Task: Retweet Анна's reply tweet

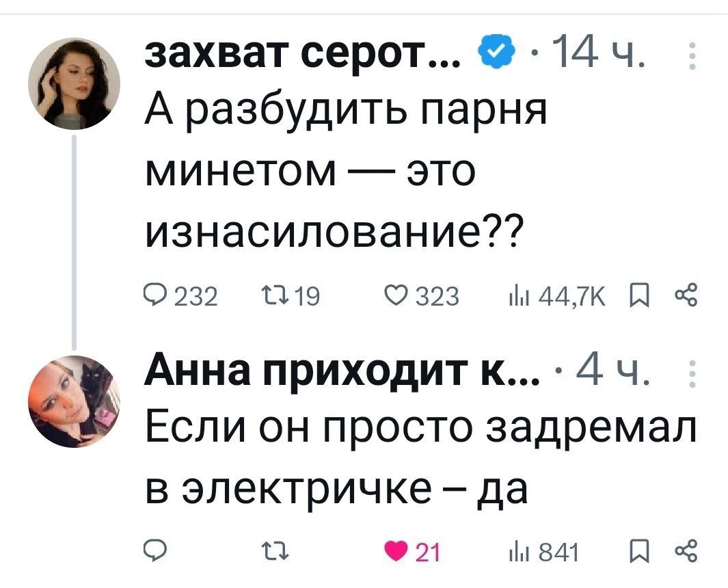Action: (x=275, y=552)
